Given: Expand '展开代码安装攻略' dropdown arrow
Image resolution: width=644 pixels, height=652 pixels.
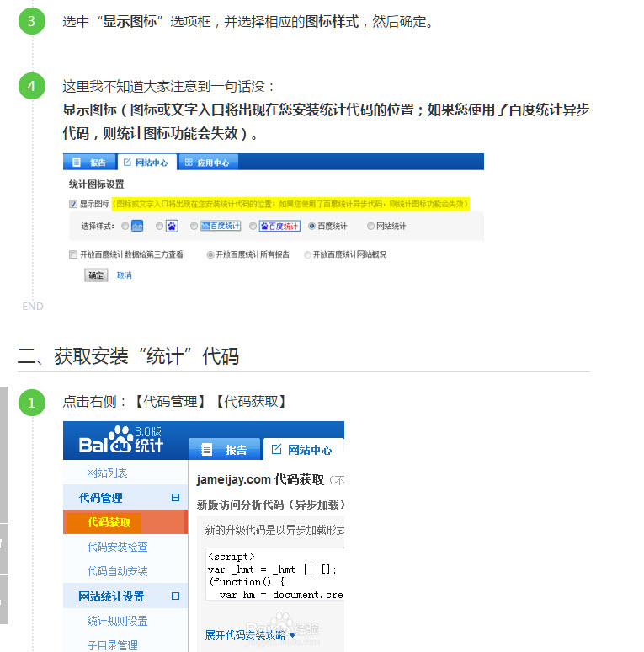Looking at the screenshot, I should tap(292, 635).
